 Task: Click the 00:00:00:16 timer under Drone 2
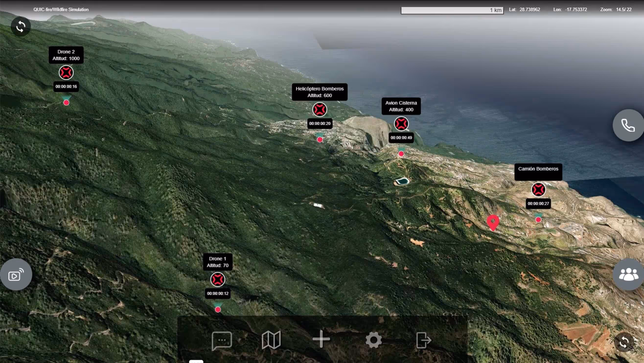click(x=66, y=87)
